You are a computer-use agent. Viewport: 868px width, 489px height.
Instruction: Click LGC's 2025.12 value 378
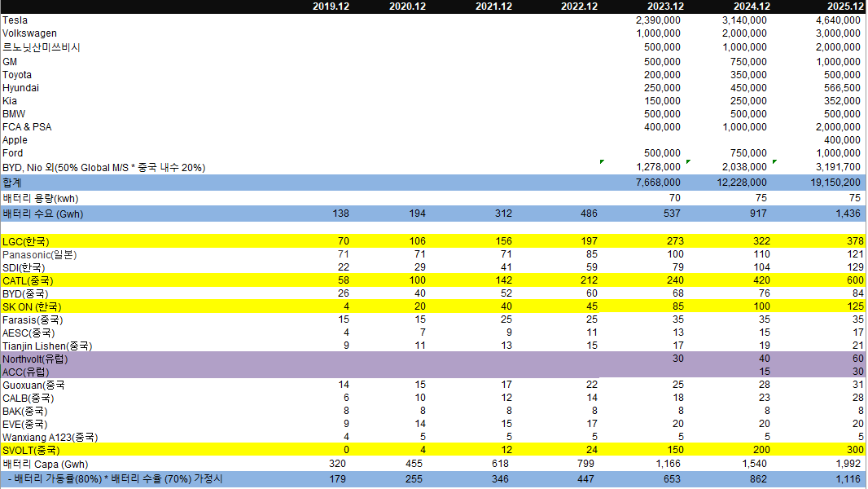(x=855, y=241)
